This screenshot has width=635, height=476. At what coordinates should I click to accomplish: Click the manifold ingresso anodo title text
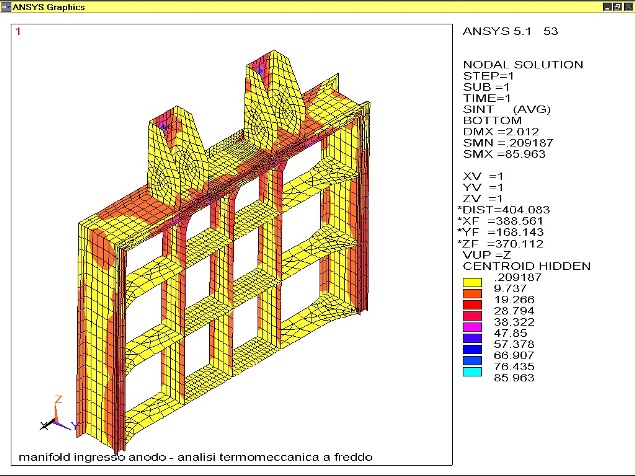195,457
